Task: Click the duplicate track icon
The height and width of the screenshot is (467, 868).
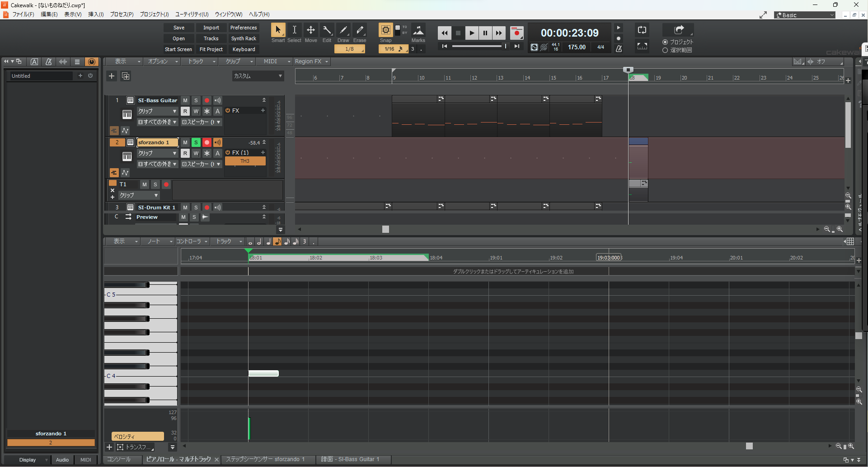Action: click(x=126, y=76)
